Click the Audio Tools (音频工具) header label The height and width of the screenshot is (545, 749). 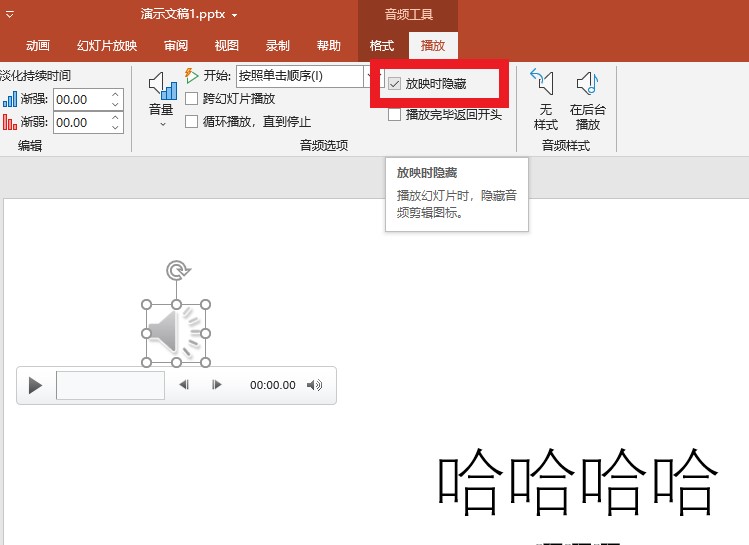[409, 15]
